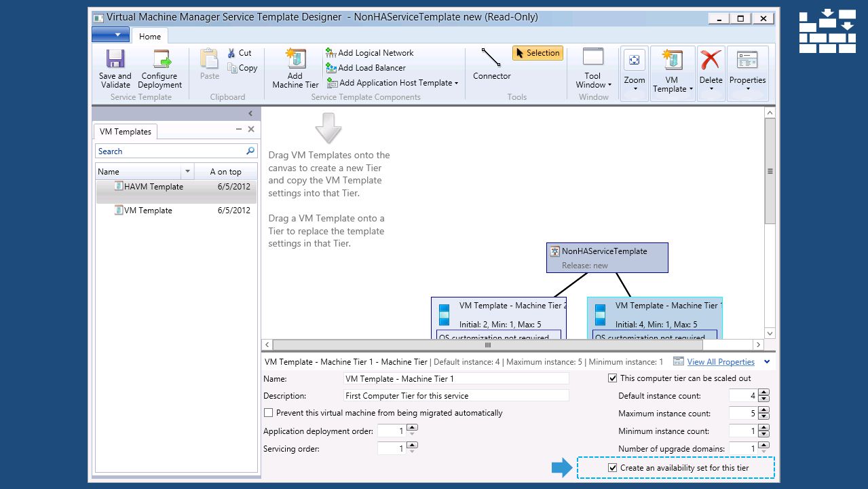Collapse the left pane chevron

(250, 113)
